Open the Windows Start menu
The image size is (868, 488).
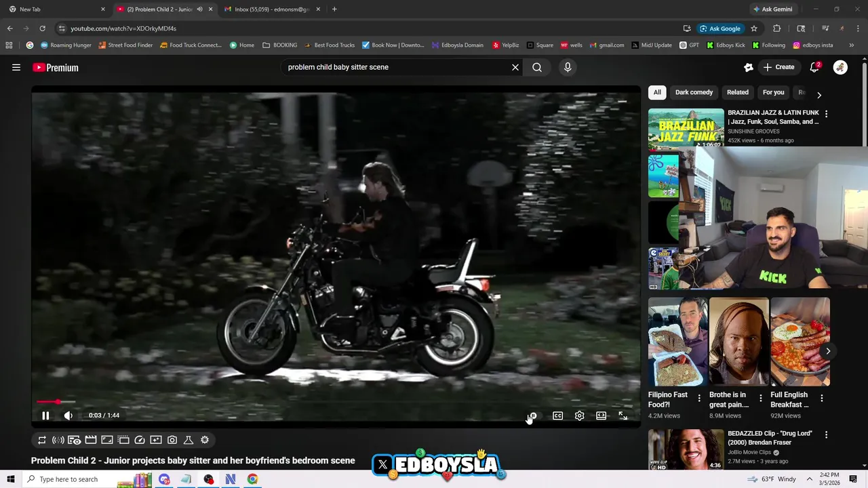click(x=11, y=479)
